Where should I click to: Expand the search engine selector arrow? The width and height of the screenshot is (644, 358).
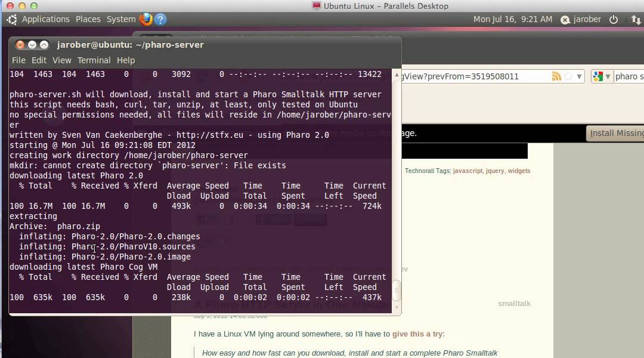click(x=608, y=76)
